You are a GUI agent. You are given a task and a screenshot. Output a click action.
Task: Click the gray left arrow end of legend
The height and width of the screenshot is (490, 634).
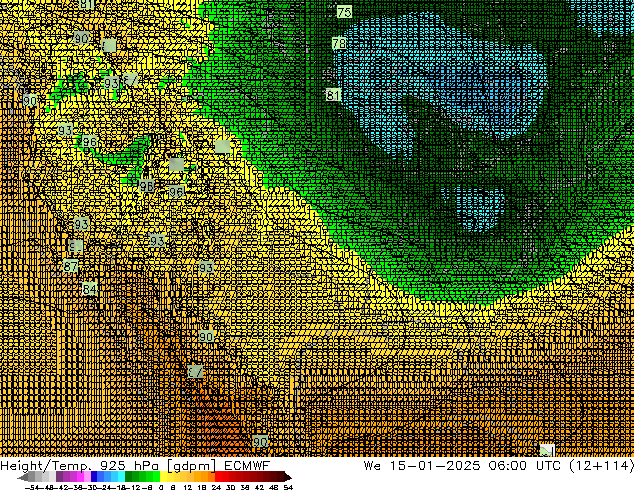(23, 477)
